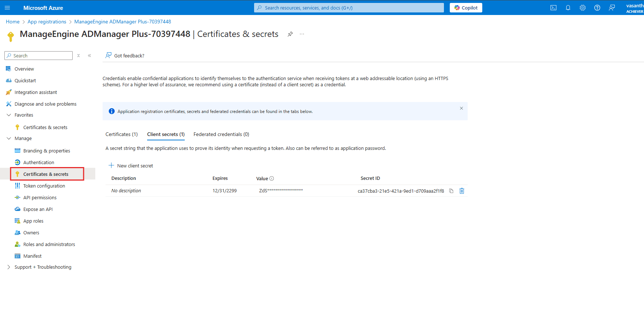Open Cloud Shell from the top bar
Viewport: 644px width, 325px height.
point(553,8)
